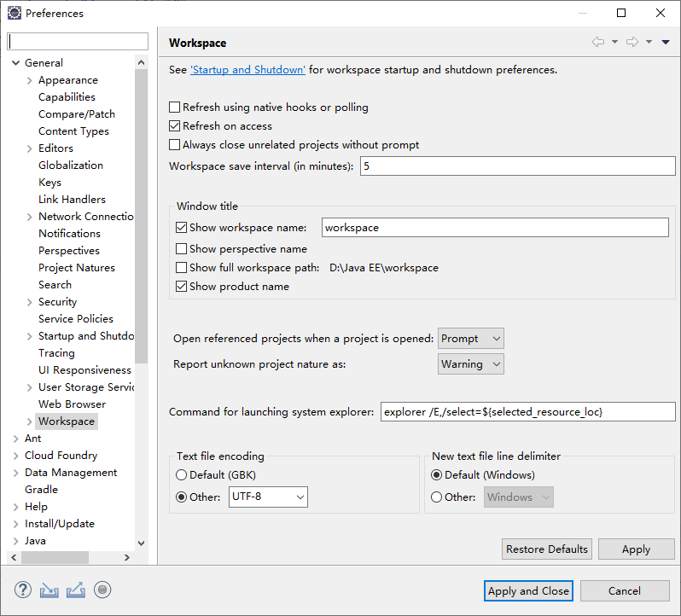
Task: Click the workspace name text field
Action: tap(495, 228)
